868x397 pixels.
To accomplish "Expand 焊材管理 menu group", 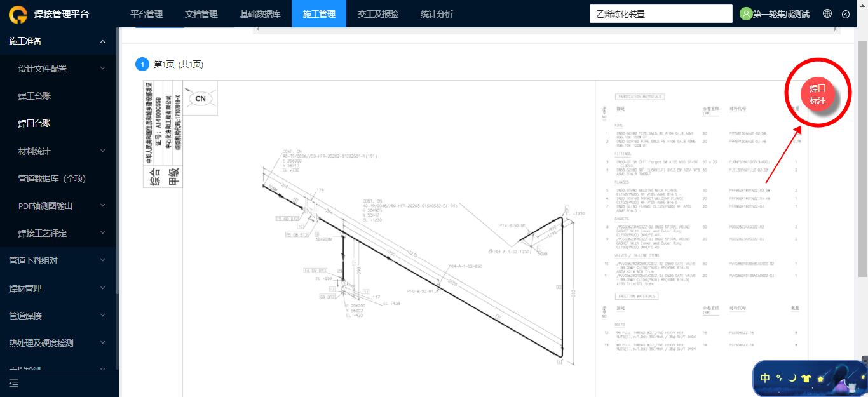I will 57,288.
